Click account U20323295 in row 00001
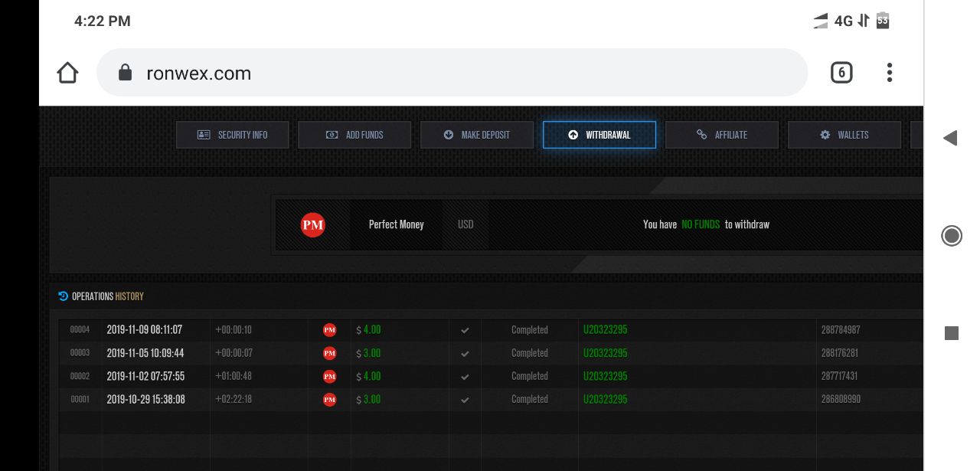980x471 pixels. coord(606,399)
